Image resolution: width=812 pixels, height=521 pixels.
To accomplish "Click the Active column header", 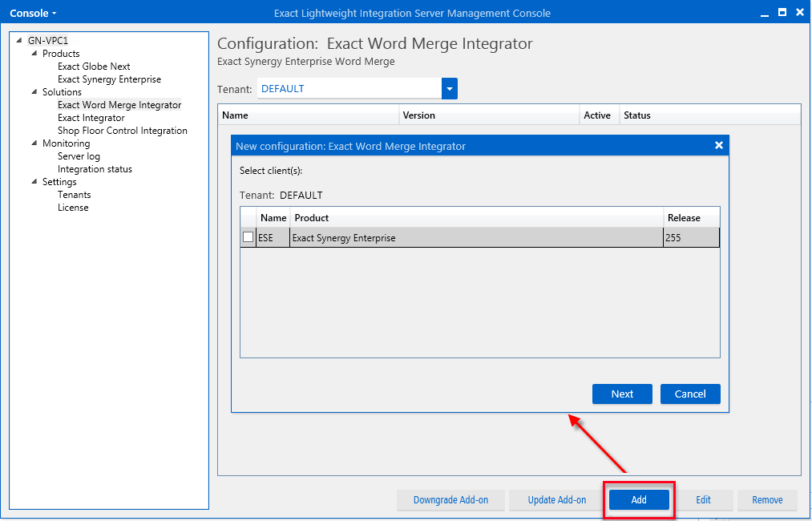I will [x=600, y=115].
